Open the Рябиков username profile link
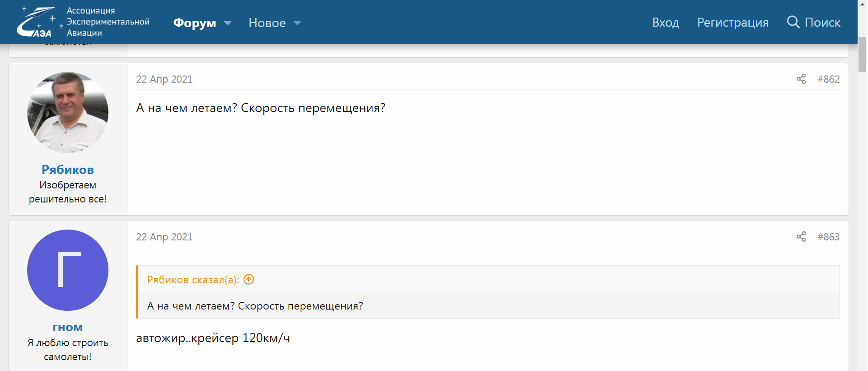 (68, 169)
